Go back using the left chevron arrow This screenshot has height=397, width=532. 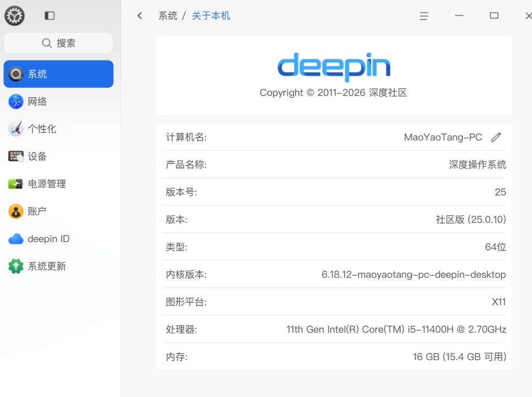coord(140,16)
